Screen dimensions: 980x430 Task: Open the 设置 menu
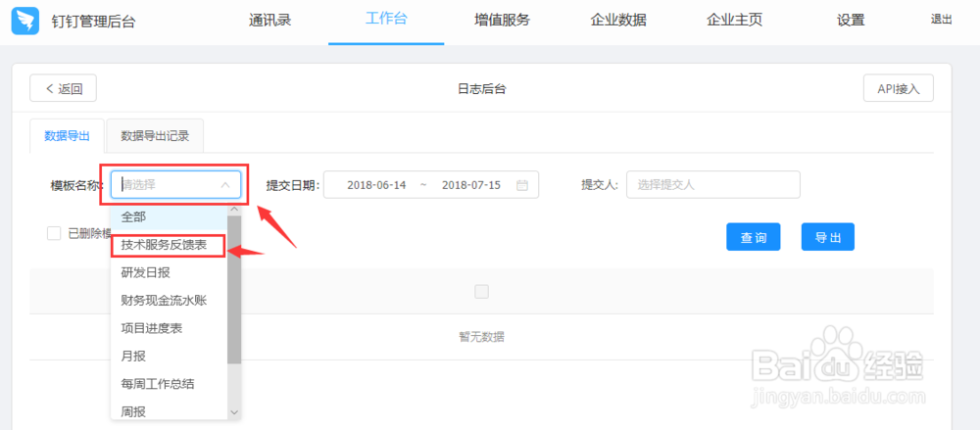tap(851, 20)
